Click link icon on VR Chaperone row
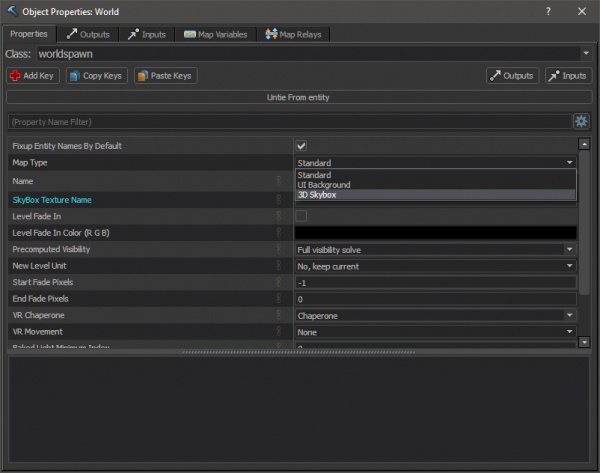This screenshot has height=473, width=600. click(x=279, y=315)
